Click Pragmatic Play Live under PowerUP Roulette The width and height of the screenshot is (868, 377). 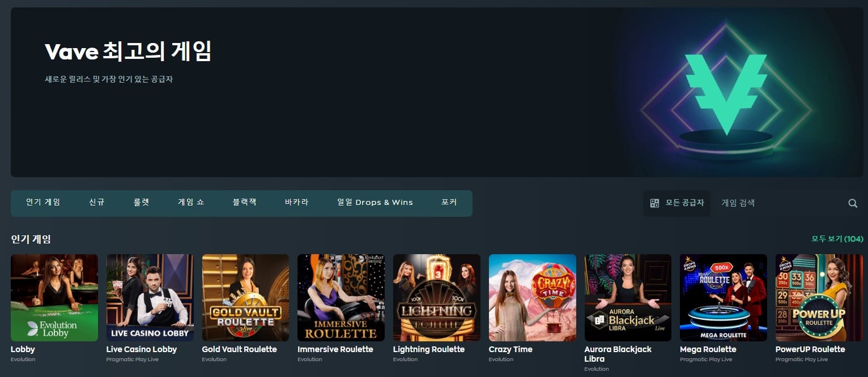point(802,359)
